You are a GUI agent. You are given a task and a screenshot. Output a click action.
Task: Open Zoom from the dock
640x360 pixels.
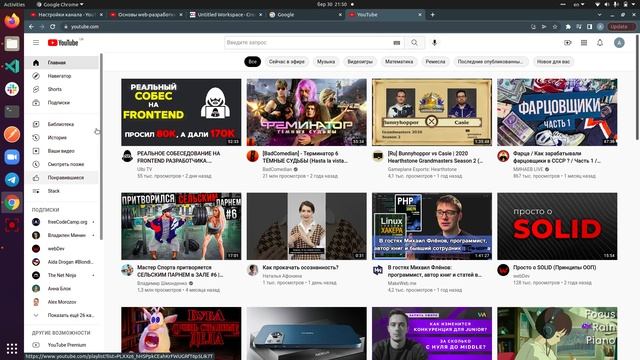point(12,157)
